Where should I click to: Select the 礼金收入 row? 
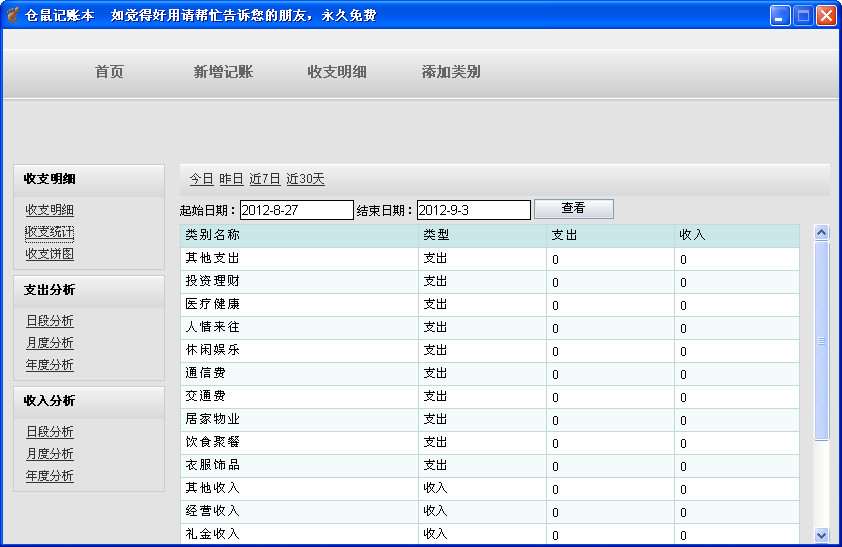pos(490,535)
